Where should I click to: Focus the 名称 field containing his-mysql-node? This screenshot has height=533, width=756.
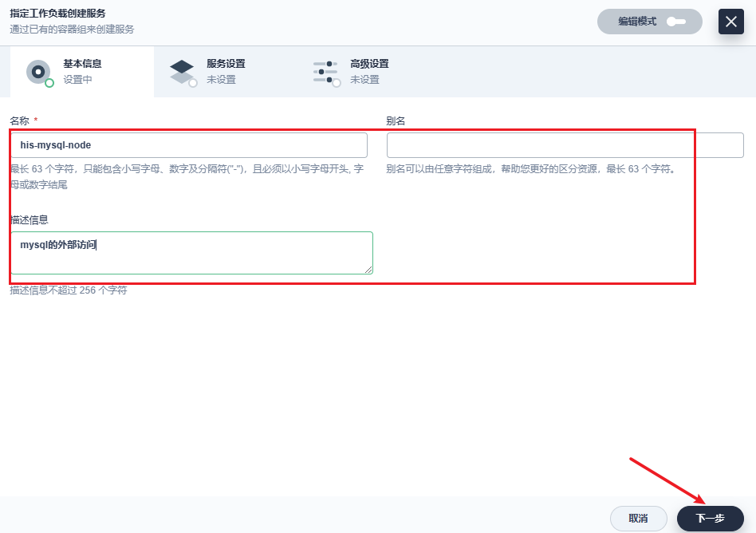[189, 145]
